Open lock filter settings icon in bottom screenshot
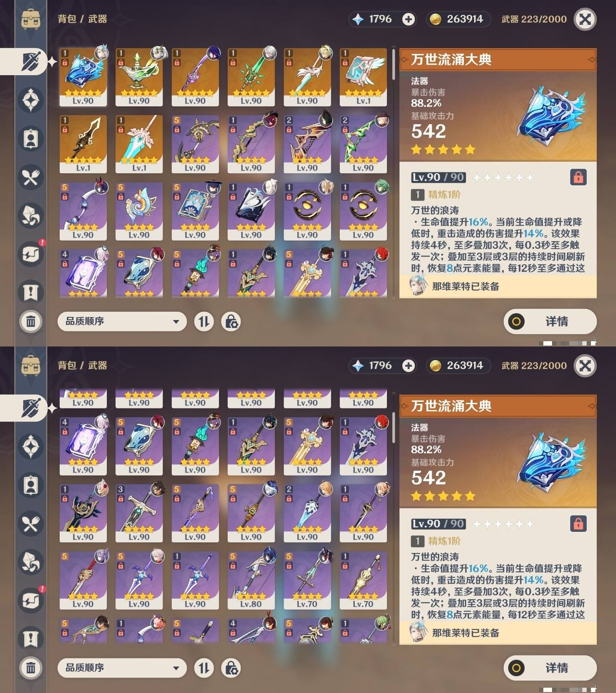 [x=231, y=668]
